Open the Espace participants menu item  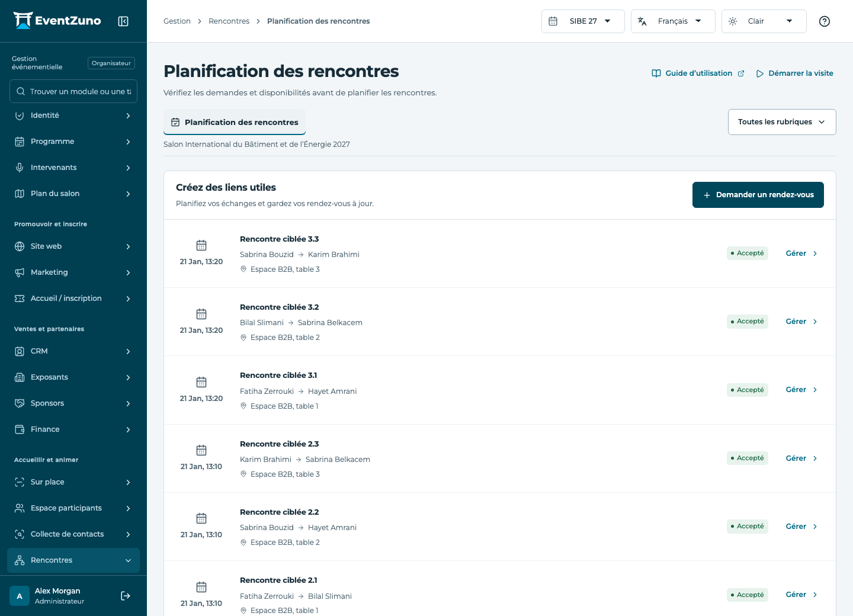click(73, 508)
